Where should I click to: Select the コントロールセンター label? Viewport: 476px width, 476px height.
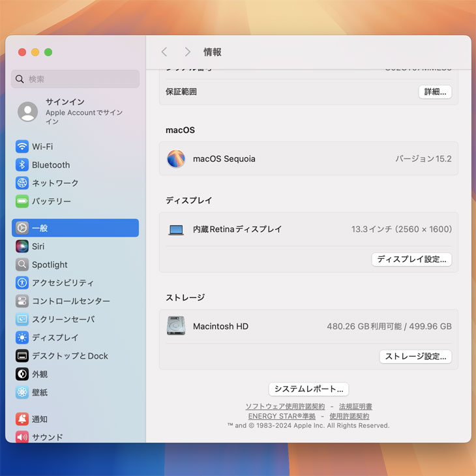71,301
